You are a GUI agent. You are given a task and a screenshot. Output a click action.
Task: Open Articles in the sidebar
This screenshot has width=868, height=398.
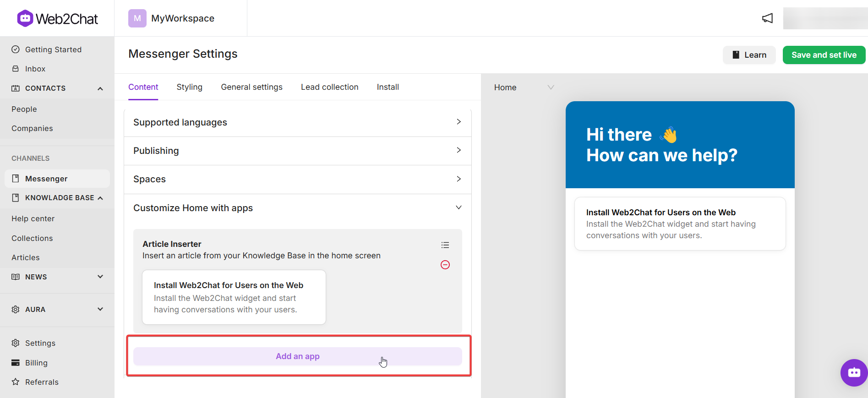point(26,257)
